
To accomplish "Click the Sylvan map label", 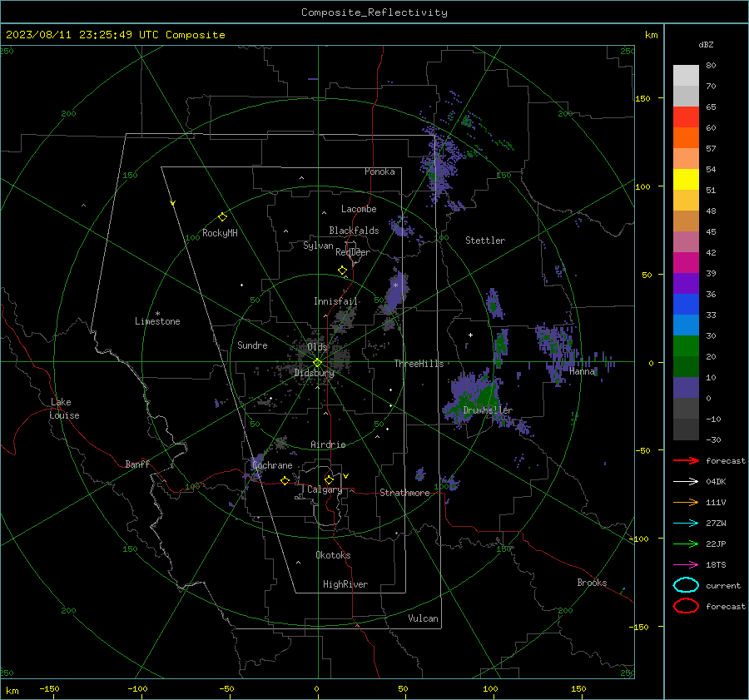I will pos(318,246).
